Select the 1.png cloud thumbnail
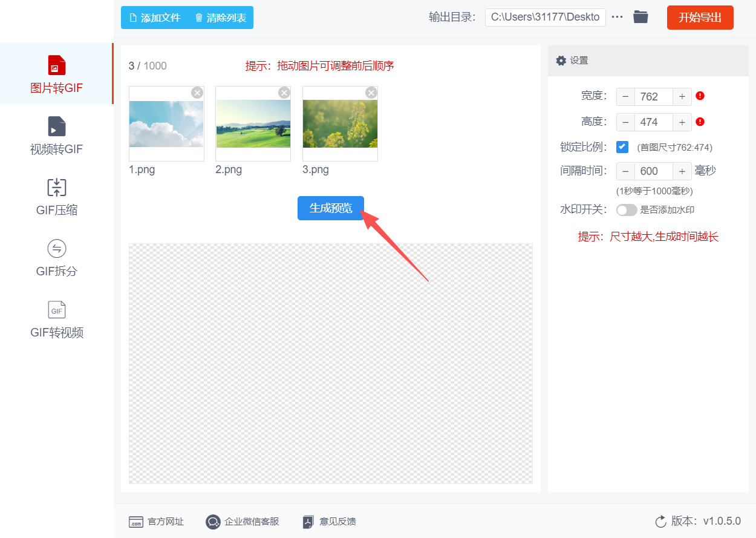 pos(166,123)
